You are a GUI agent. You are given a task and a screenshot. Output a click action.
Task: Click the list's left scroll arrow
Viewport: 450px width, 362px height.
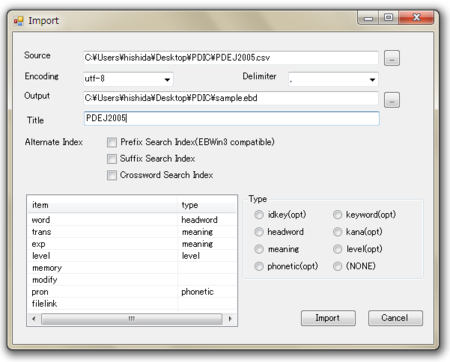coord(34,319)
